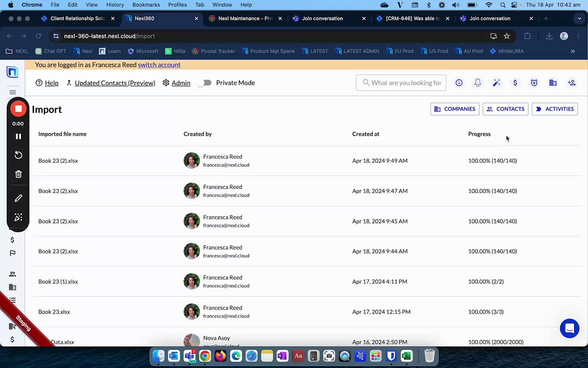
Task: Click the COMPANIES button
Action: (455, 109)
